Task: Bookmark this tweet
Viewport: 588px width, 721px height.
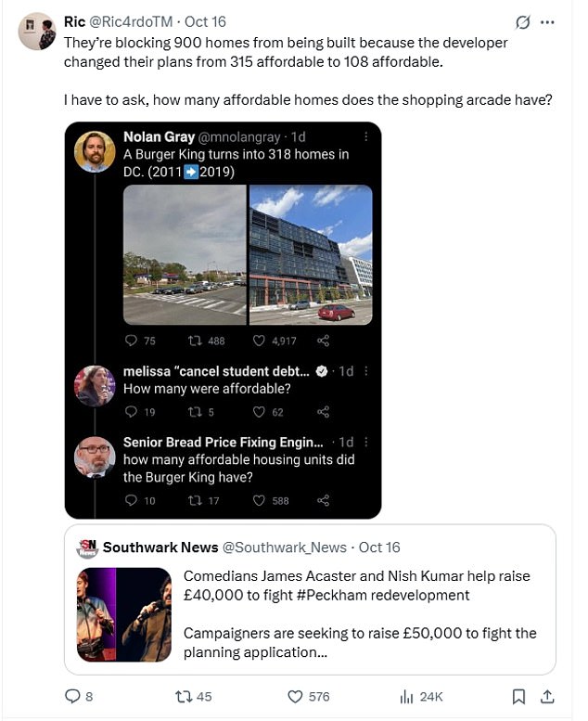Action: [519, 696]
